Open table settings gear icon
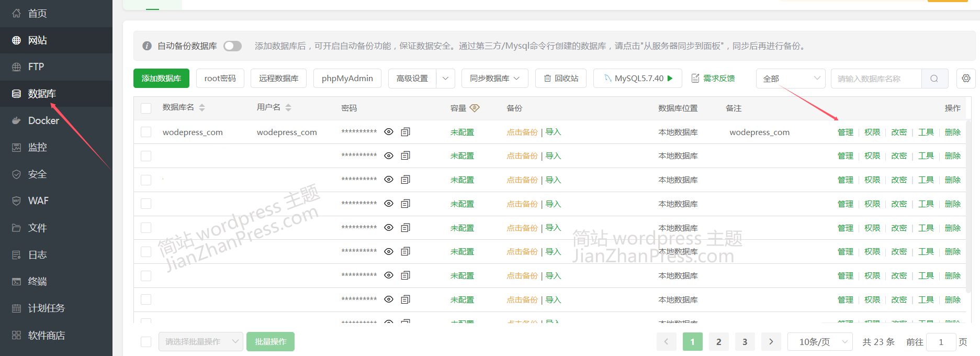This screenshot has height=356, width=980. [966, 79]
